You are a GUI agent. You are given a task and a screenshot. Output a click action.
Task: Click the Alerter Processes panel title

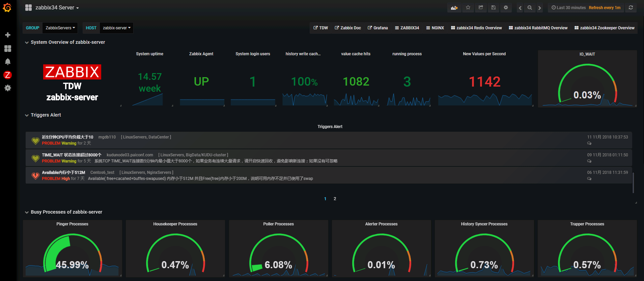click(382, 224)
